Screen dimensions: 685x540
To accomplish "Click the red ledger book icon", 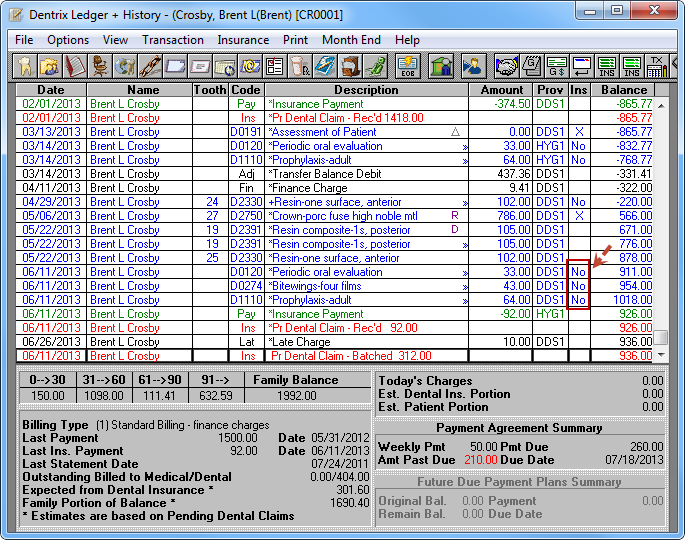I will (75, 66).
